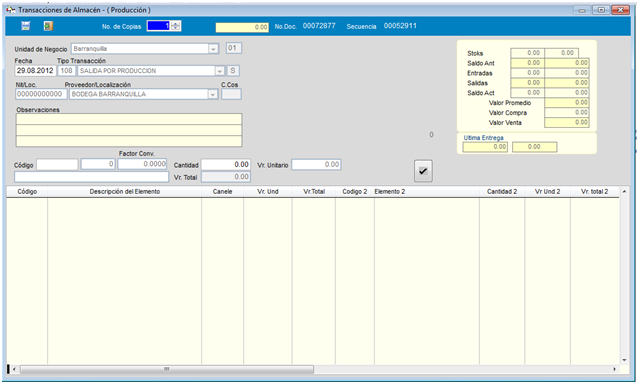Viewport: 639px width, 384px height.
Task: Click the Secuencia number 00052911
Action: tap(400, 26)
